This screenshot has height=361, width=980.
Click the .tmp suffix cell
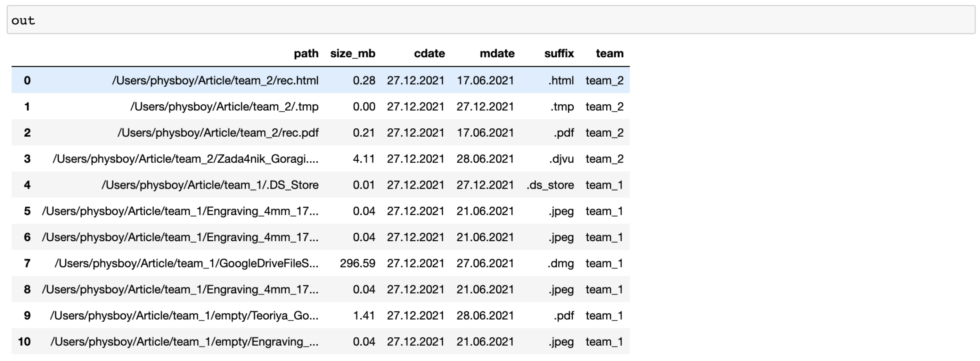tap(562, 107)
